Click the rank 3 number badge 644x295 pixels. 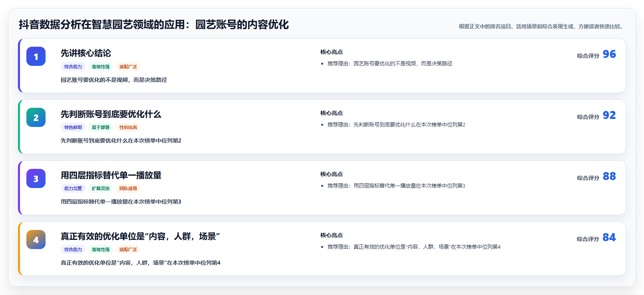(x=36, y=178)
